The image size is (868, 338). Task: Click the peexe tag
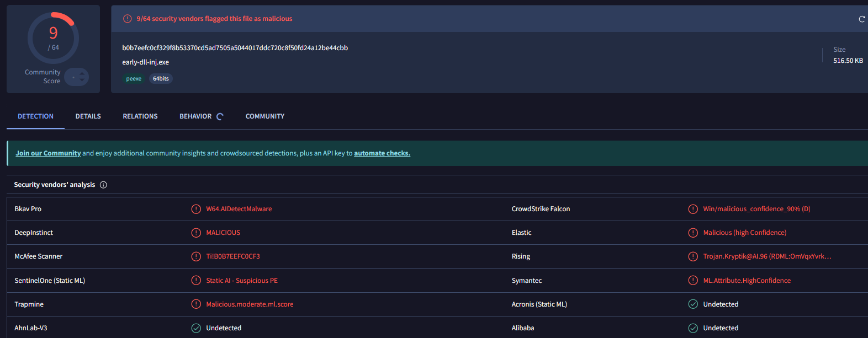pyautogui.click(x=134, y=79)
